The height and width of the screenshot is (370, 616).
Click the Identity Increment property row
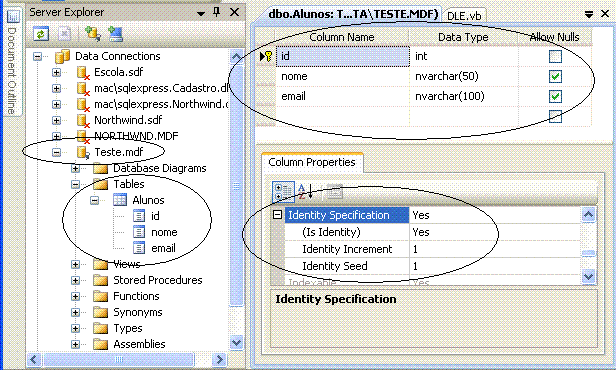[x=432, y=249]
